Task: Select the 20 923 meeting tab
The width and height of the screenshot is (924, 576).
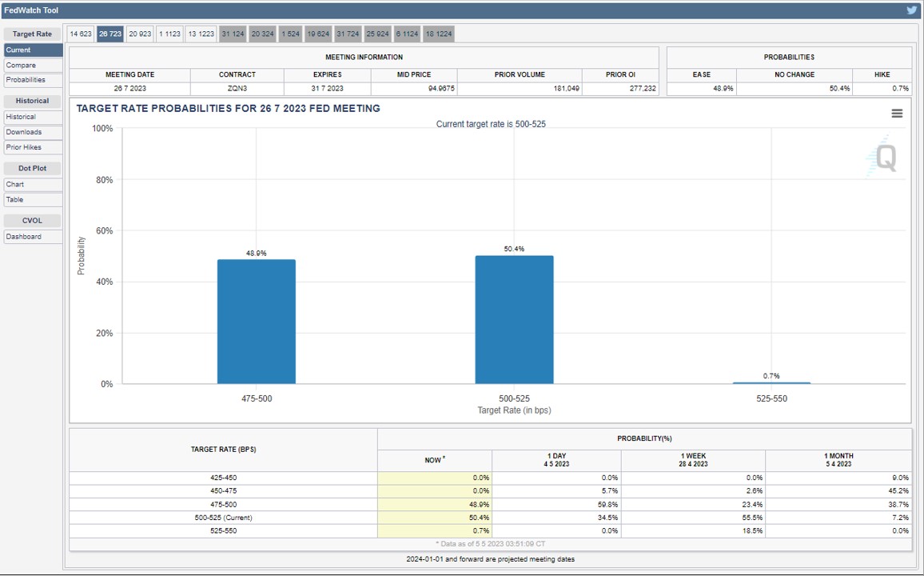Action: [x=140, y=34]
